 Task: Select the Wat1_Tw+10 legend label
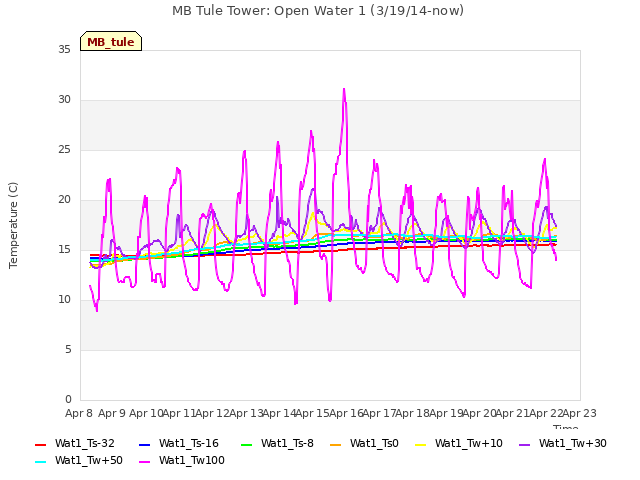click(469, 443)
